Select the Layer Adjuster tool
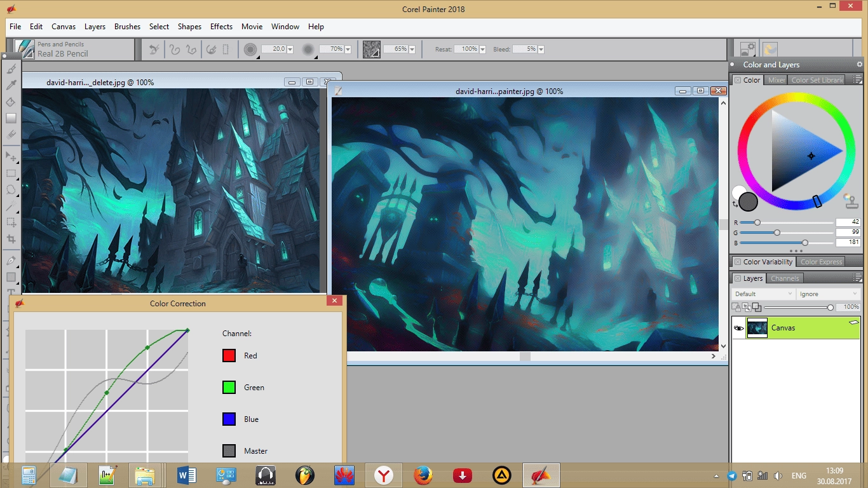 [11, 156]
